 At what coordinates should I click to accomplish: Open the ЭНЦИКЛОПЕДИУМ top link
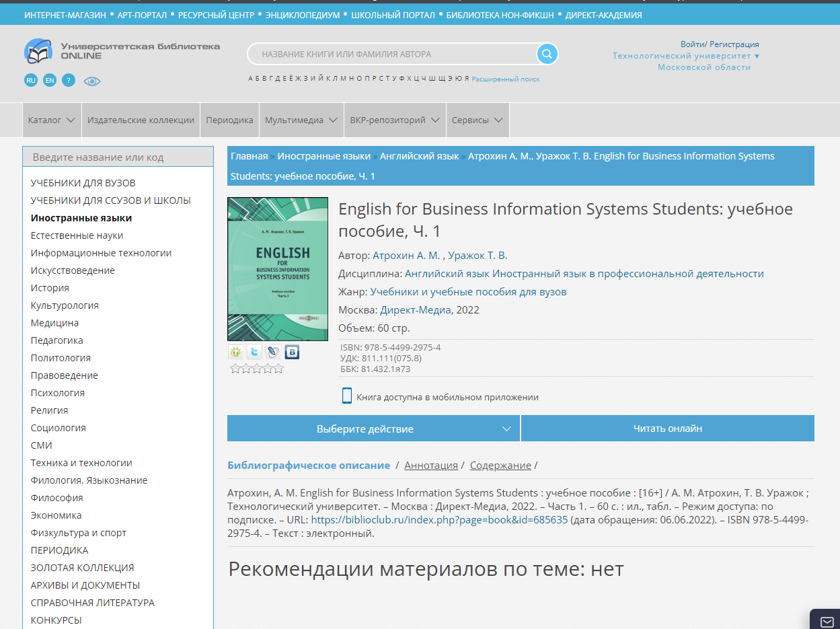click(x=303, y=15)
